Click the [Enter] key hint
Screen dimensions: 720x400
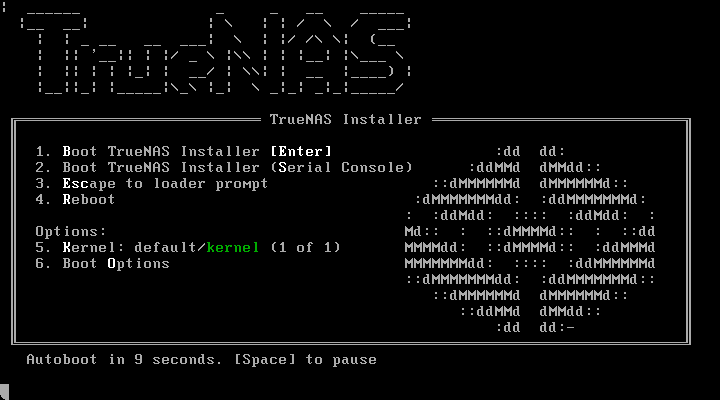tap(301, 152)
